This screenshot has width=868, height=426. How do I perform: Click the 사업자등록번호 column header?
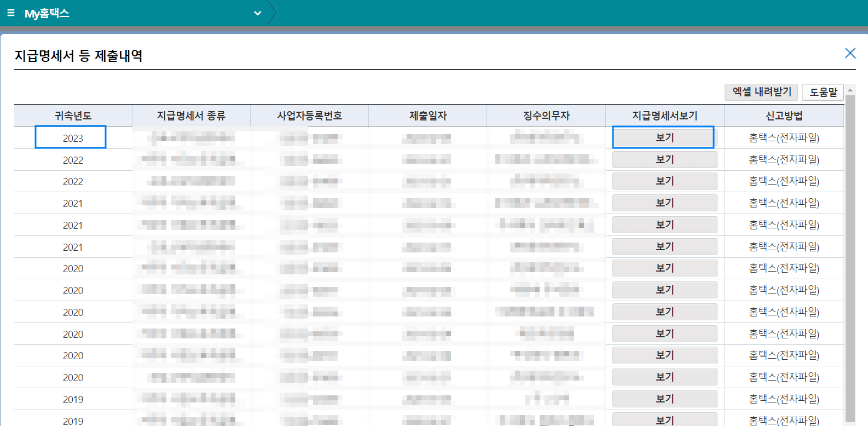point(309,116)
